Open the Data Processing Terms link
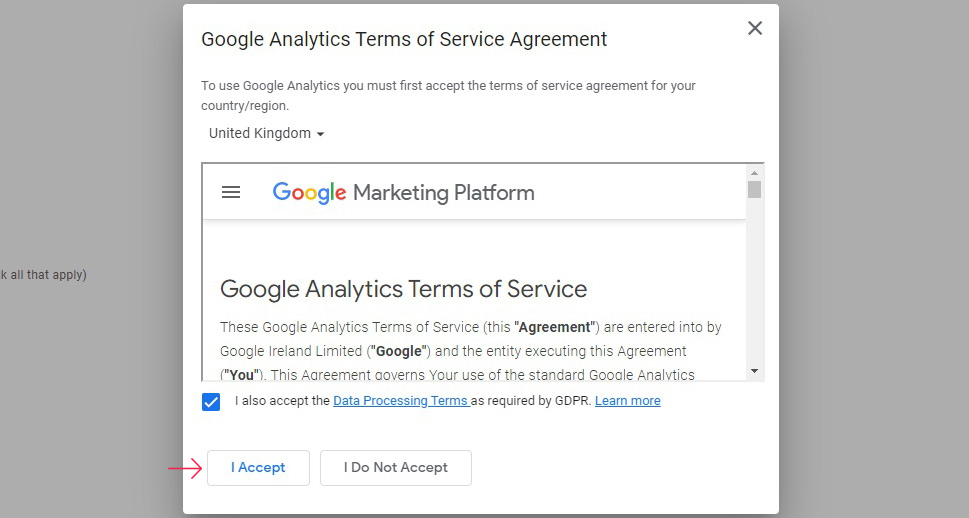Viewport: 969px width, 518px height. tap(402, 401)
